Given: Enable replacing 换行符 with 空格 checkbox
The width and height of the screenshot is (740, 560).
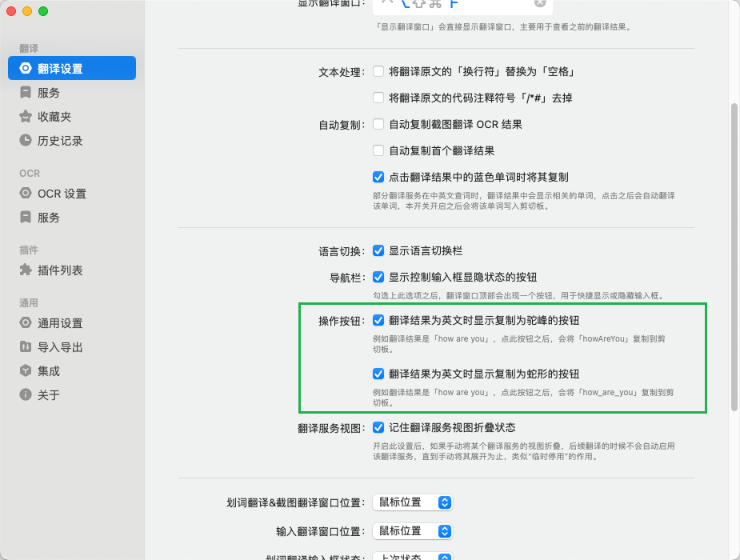Looking at the screenshot, I should pyautogui.click(x=378, y=71).
